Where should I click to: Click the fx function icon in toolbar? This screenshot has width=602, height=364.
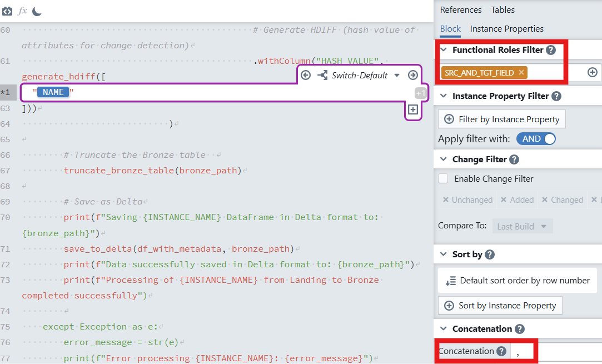click(22, 11)
